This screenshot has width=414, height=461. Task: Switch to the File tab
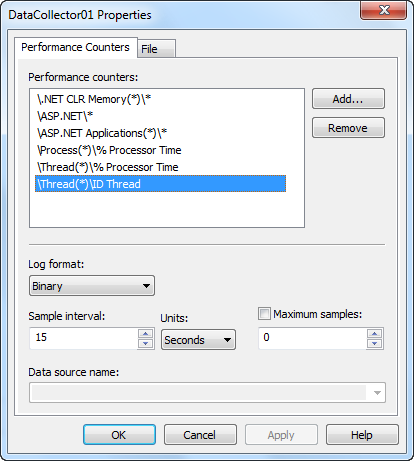coord(156,49)
